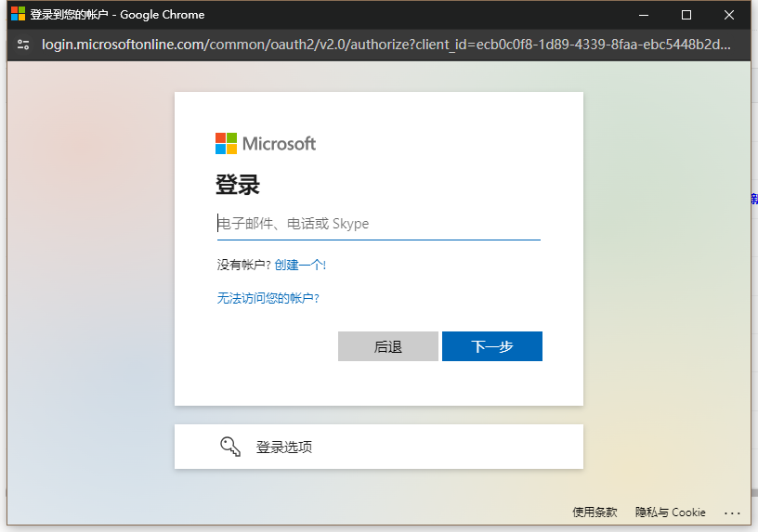Click the Microsoft favicon in title bar
The width and height of the screenshot is (758, 532).
18,14
